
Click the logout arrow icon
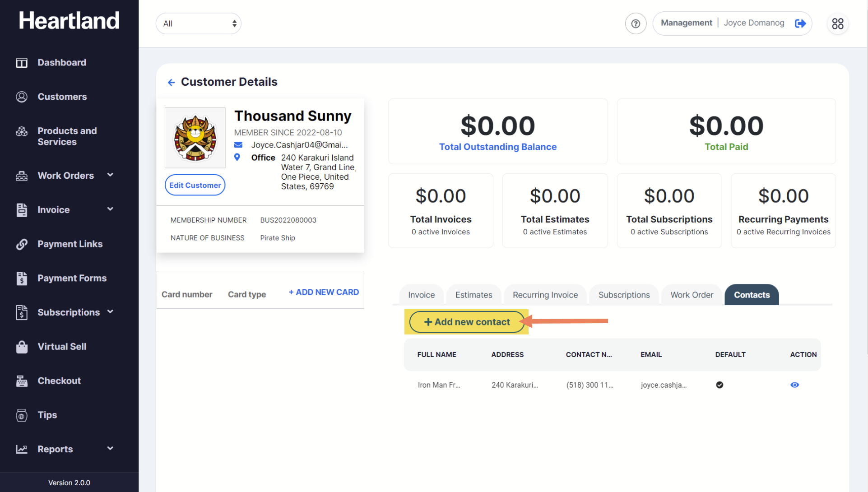click(800, 23)
